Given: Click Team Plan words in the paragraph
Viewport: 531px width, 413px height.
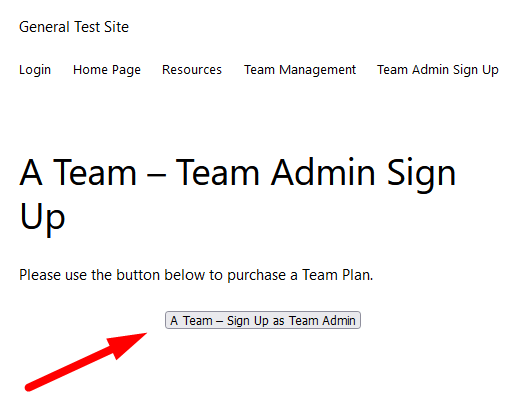Looking at the screenshot, I should coord(337,275).
